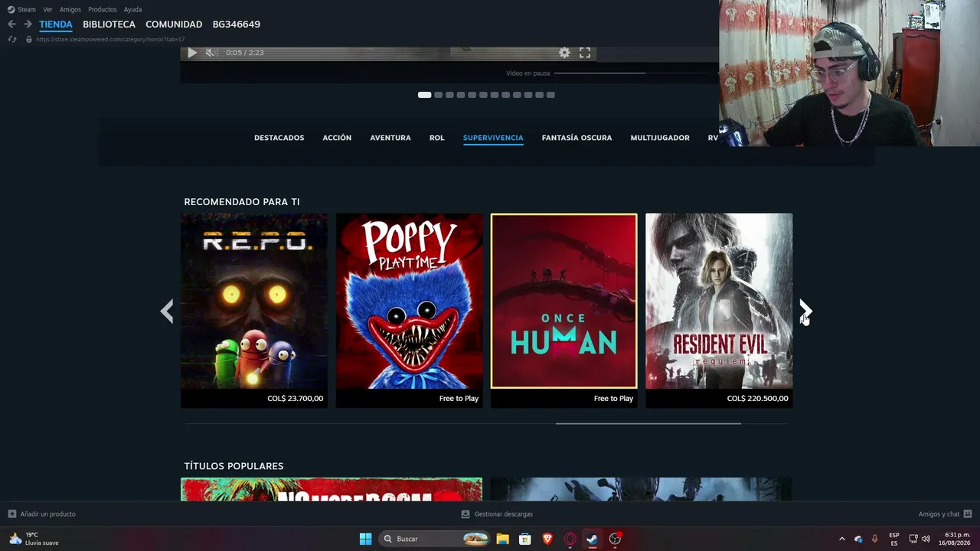Switch the ESP ES keyboard language
Screen dimensions: 980x551
(x=894, y=539)
